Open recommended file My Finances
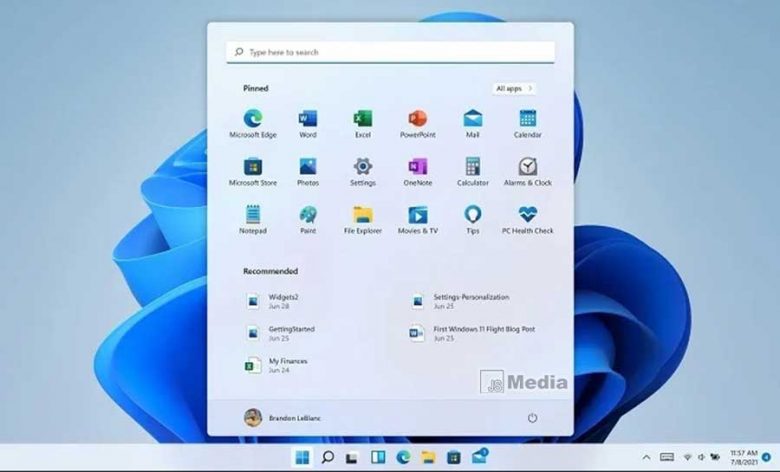The width and height of the screenshot is (780, 472). coord(276,365)
